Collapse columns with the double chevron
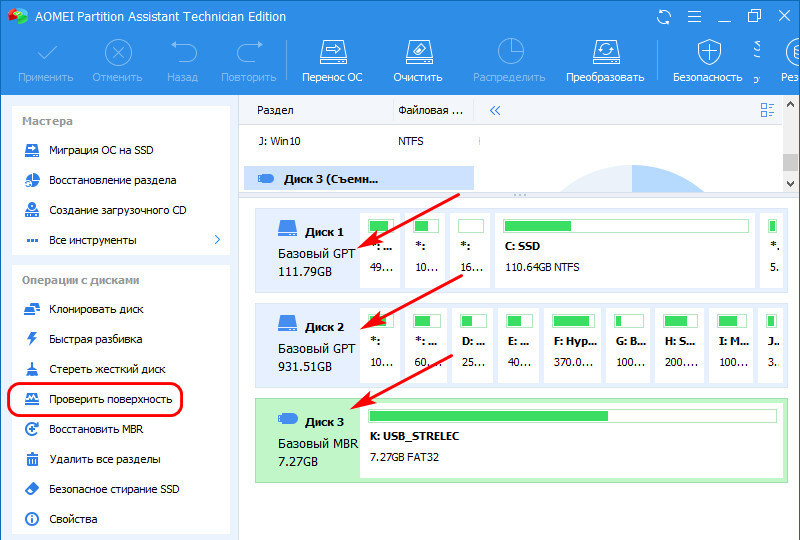800x540 pixels. click(x=495, y=110)
